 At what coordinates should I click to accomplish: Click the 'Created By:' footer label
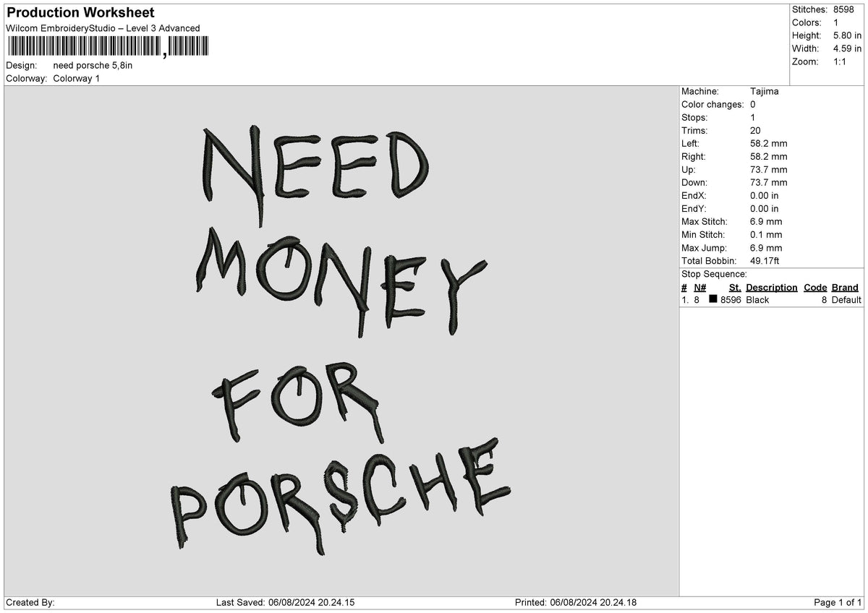(x=30, y=603)
